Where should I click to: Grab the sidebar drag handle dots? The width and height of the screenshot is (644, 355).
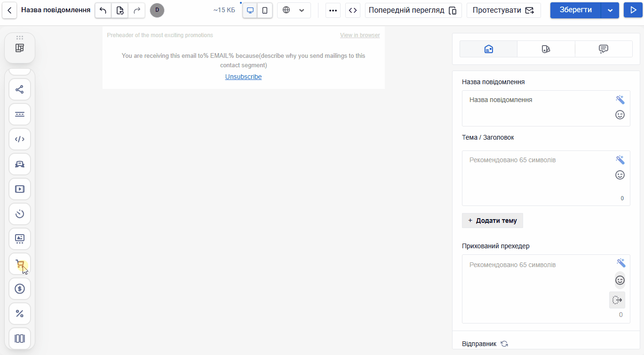coord(20,37)
